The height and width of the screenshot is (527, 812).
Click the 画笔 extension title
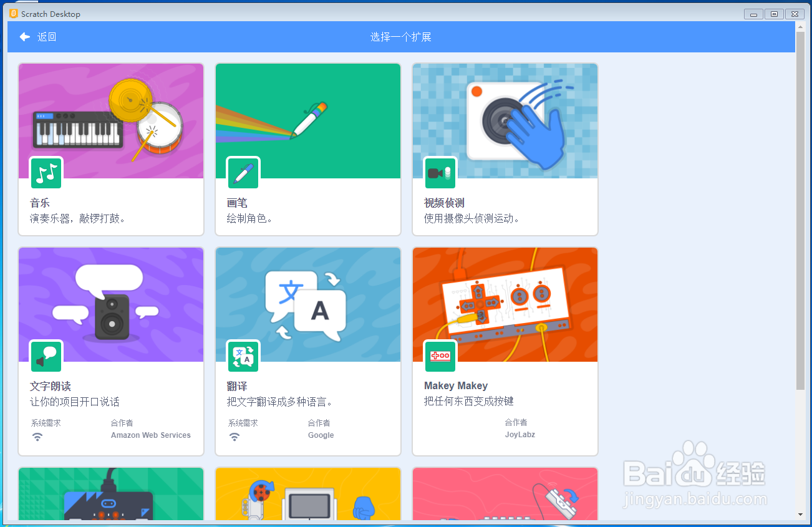pyautogui.click(x=237, y=203)
